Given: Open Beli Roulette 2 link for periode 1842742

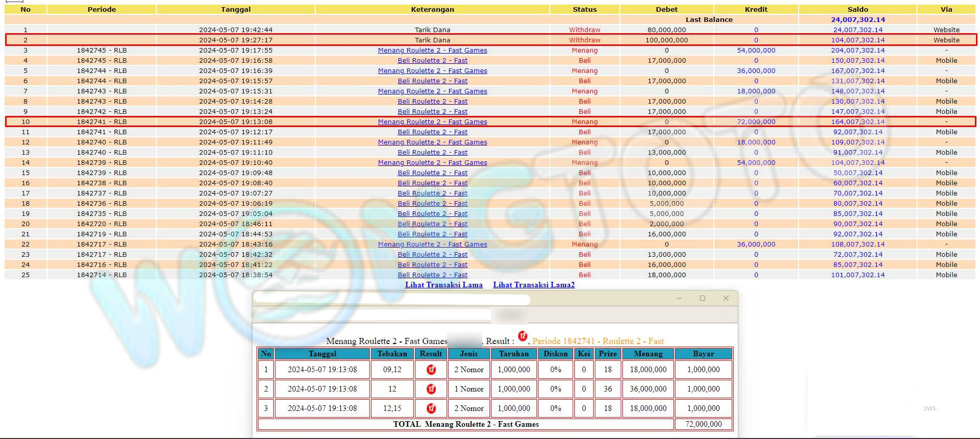Looking at the screenshot, I should point(432,111).
